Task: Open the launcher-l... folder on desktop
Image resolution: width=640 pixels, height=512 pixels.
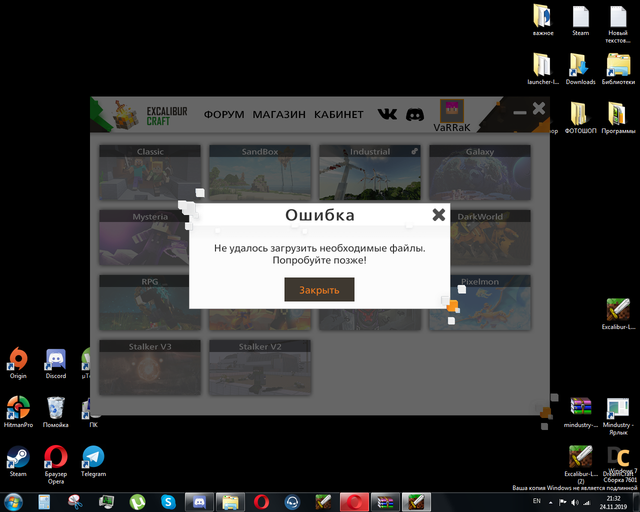Action: pyautogui.click(x=543, y=69)
